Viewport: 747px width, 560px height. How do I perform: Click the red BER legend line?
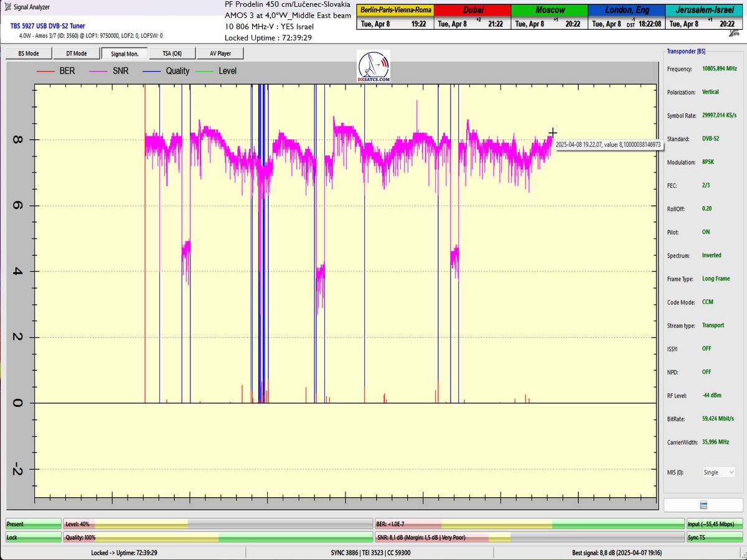[x=46, y=72]
